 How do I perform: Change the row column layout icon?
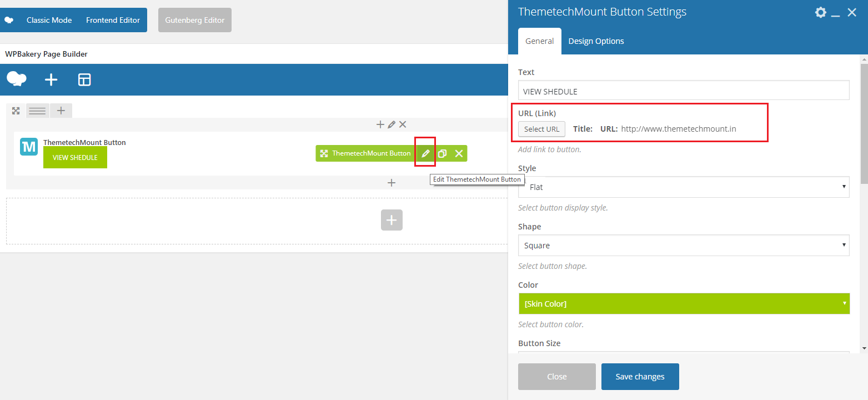(37, 111)
